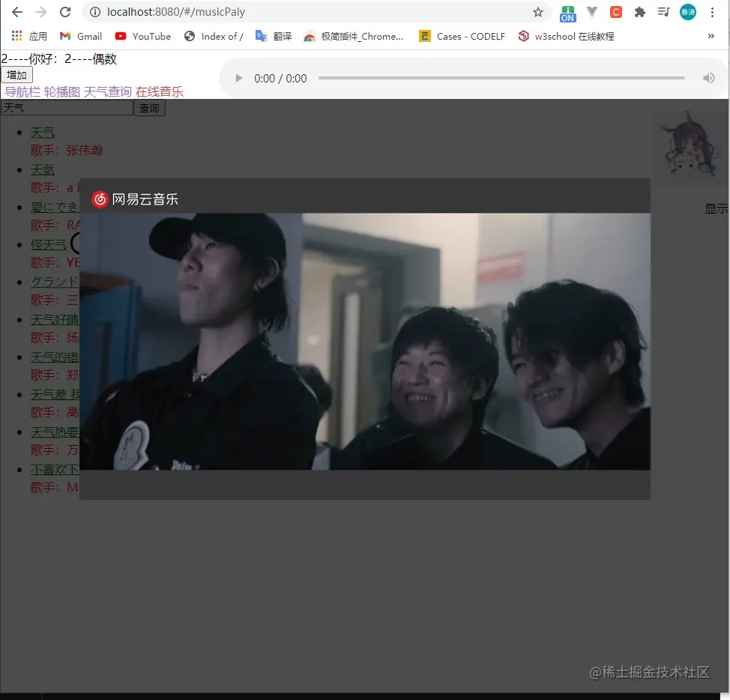Click the 显示 text at right edge
This screenshot has width=730, height=700.
point(717,208)
